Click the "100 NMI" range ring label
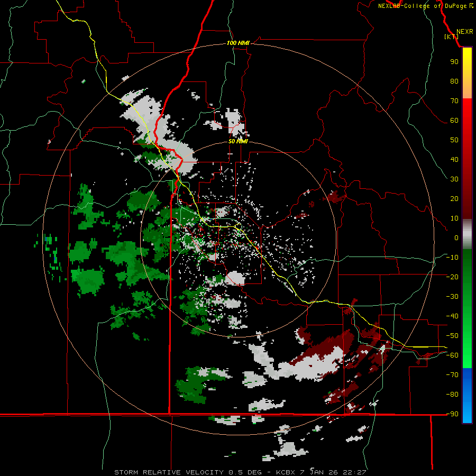This screenshot has width=476, height=476. [238, 43]
